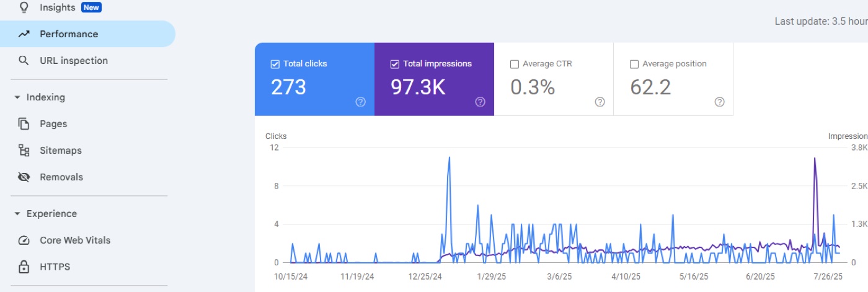Click the 62.2 average position value

tap(650, 87)
